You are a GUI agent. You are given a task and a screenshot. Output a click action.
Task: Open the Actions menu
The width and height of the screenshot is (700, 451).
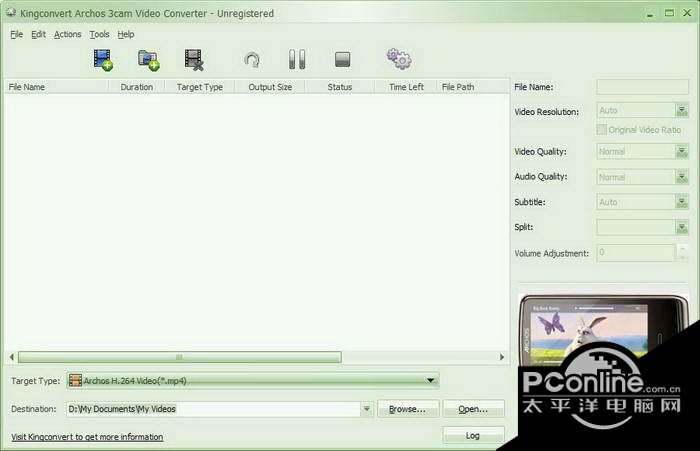tap(67, 34)
